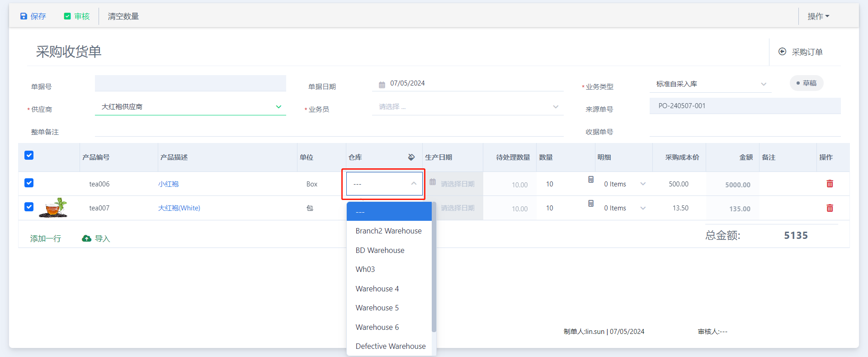The height and width of the screenshot is (357, 868).
Task: Pick Warehouse 6 from dropdown
Action: [389, 327]
